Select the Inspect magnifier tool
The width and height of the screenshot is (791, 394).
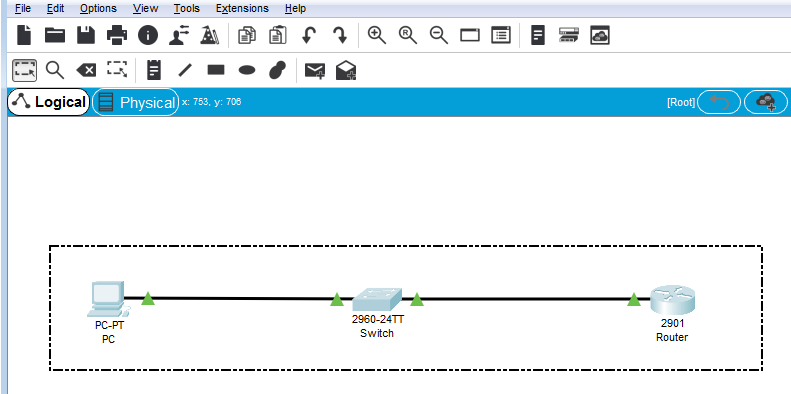click(54, 70)
